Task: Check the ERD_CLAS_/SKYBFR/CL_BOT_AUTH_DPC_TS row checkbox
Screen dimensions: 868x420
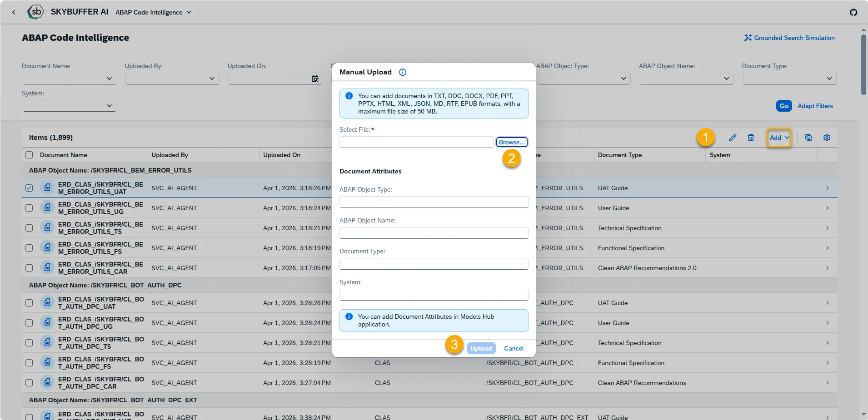Action: click(x=29, y=343)
